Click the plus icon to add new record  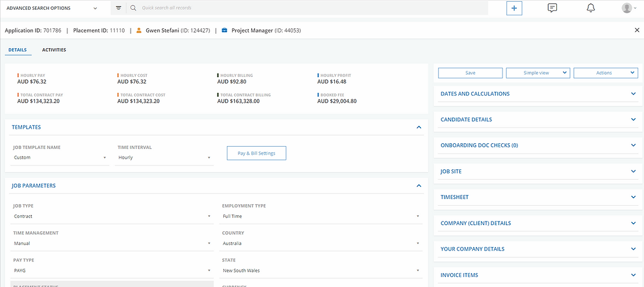click(x=514, y=8)
